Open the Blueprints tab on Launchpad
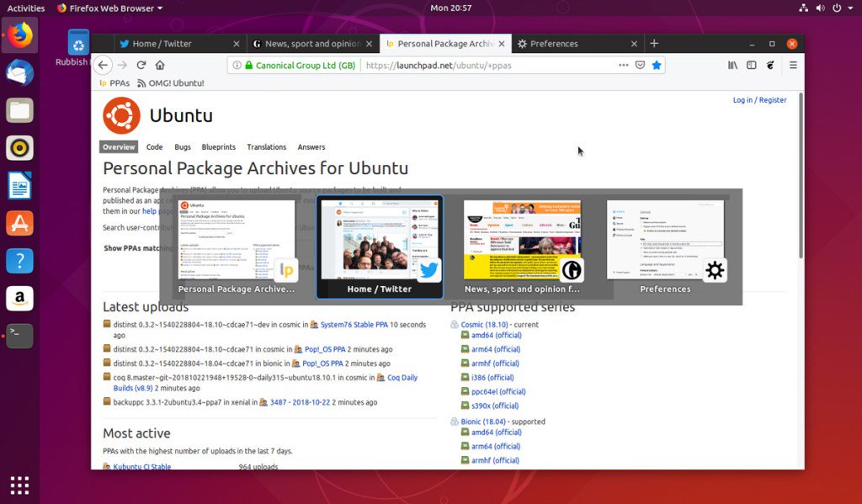The image size is (862, 504). 218,146
